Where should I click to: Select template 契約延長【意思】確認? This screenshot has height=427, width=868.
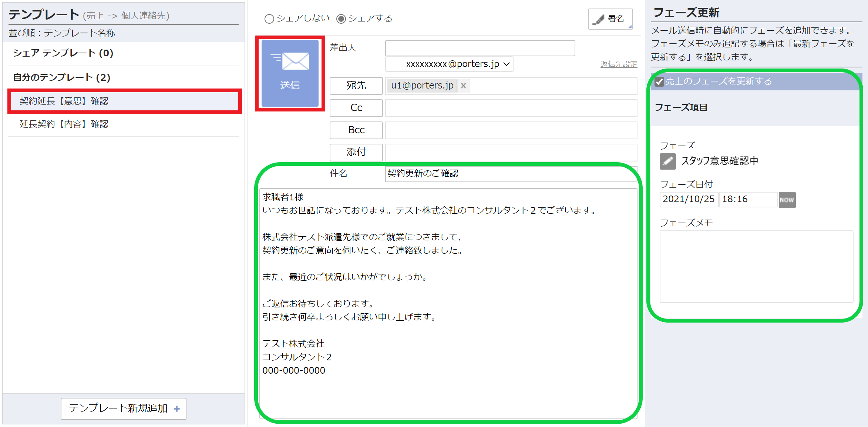point(125,101)
